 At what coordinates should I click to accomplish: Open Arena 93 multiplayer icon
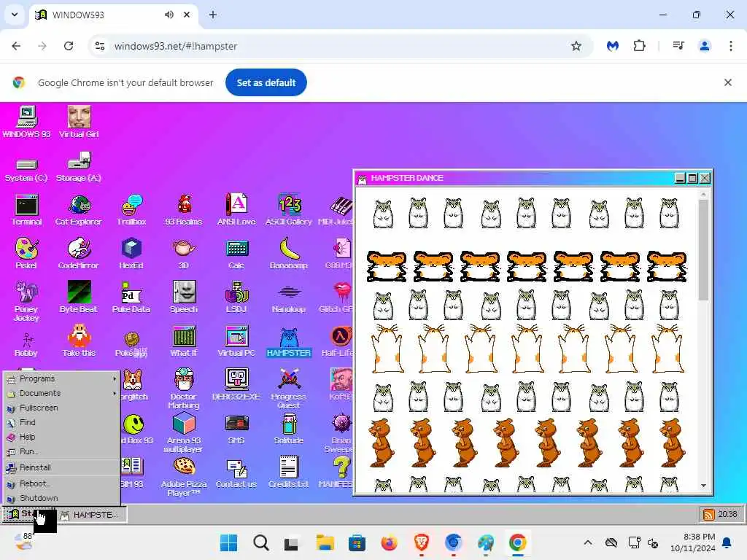(184, 432)
